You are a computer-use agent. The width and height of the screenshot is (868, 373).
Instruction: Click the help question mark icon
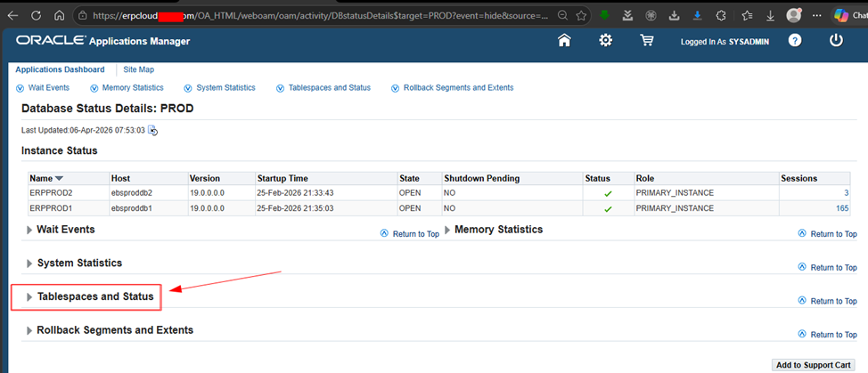(x=795, y=41)
